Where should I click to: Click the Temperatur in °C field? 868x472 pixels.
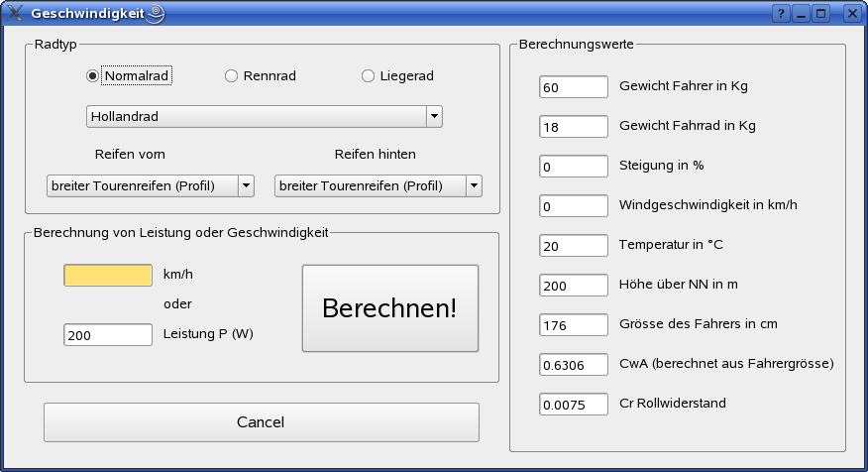coord(574,246)
